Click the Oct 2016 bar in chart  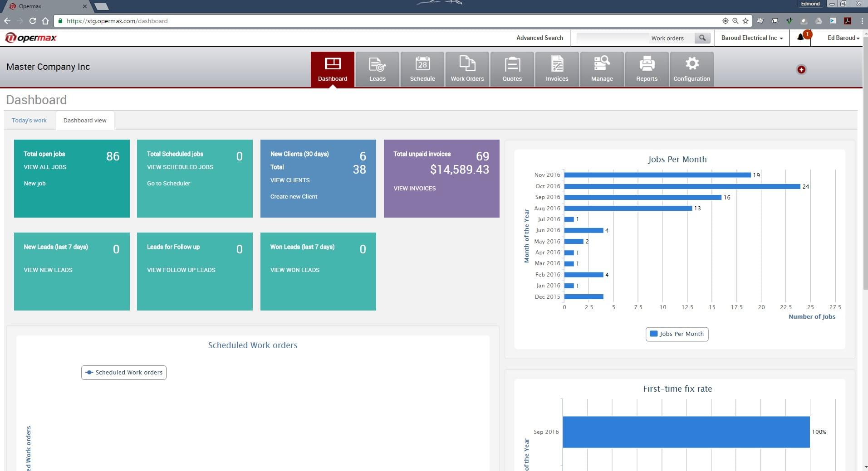[682, 186]
